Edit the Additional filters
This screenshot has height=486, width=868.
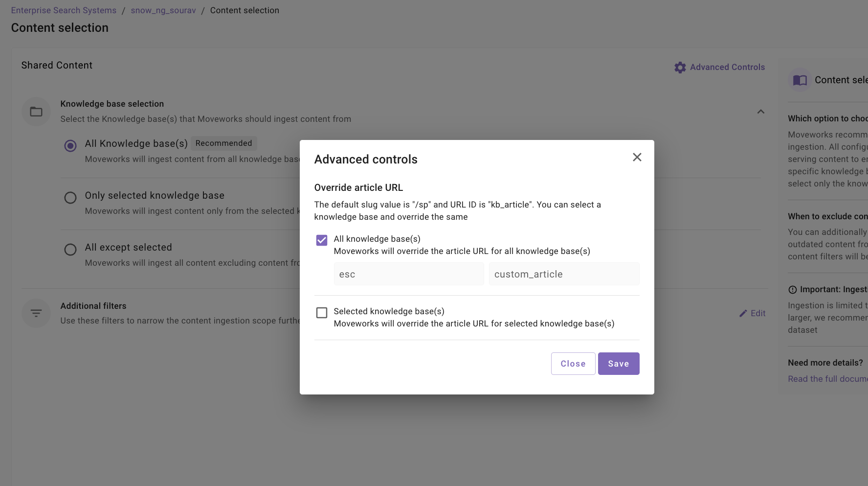(x=752, y=313)
